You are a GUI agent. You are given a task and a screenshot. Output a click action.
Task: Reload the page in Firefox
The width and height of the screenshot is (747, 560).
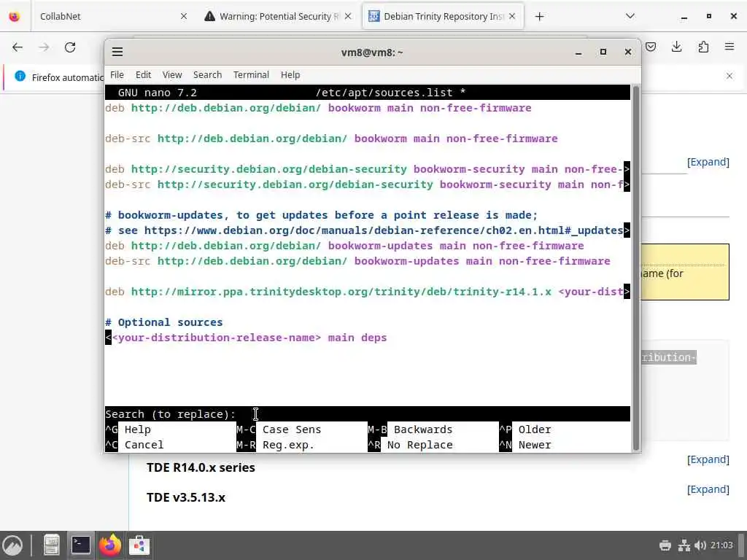click(70, 47)
